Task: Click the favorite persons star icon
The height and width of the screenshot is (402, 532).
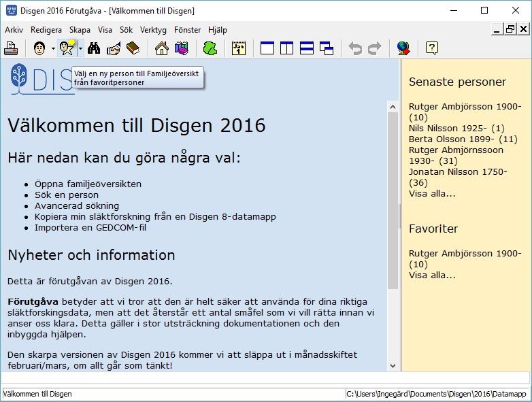Action: 67,48
